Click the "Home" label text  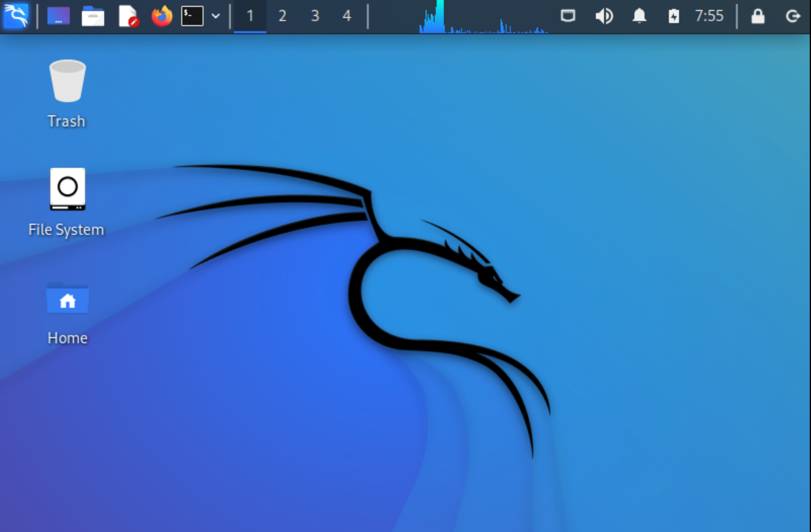coord(67,338)
